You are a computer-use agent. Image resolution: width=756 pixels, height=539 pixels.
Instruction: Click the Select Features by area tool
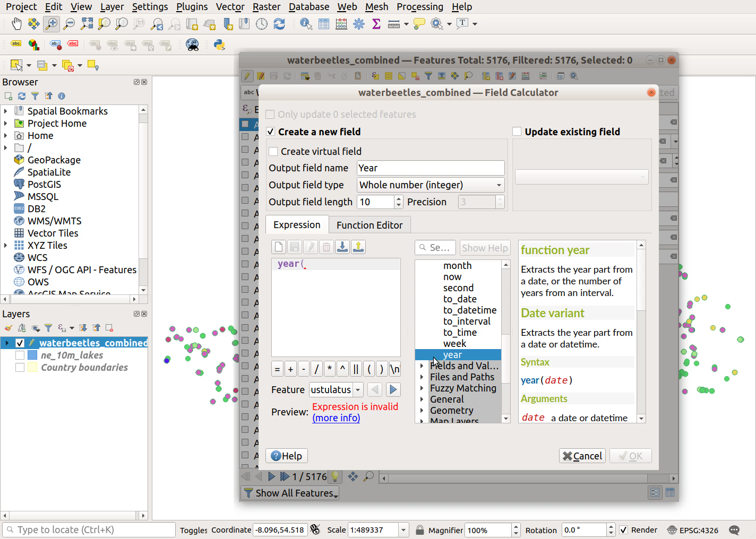[16, 65]
